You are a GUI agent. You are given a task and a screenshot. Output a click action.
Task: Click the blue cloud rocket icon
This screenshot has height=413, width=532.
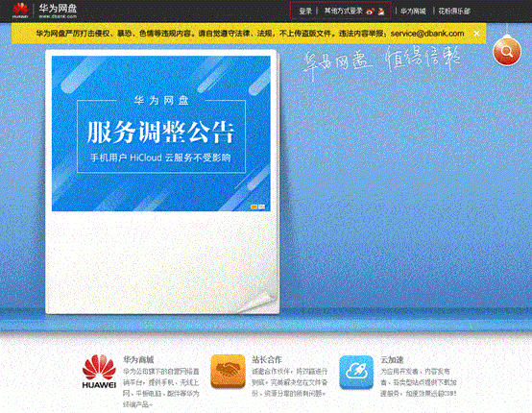click(356, 373)
